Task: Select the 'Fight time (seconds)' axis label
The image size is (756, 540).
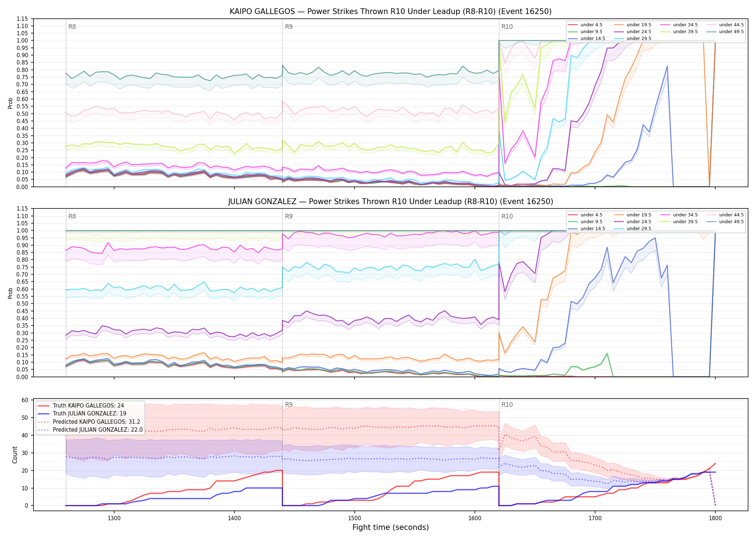Action: point(391,527)
